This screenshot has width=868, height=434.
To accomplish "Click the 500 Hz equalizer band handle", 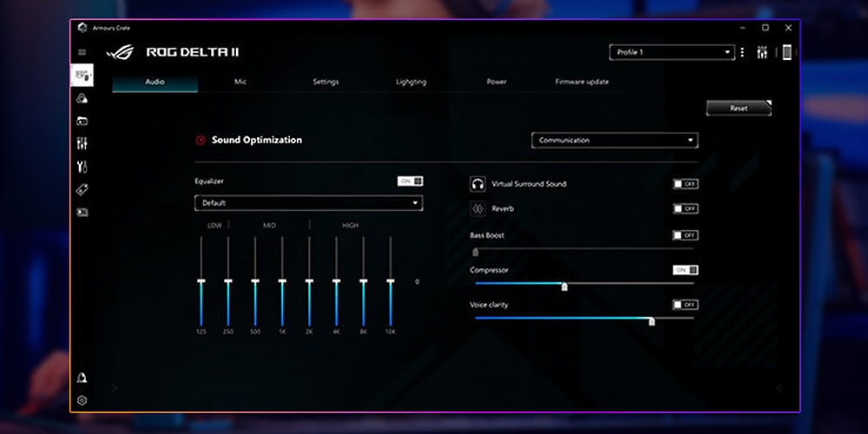I will click(x=255, y=282).
